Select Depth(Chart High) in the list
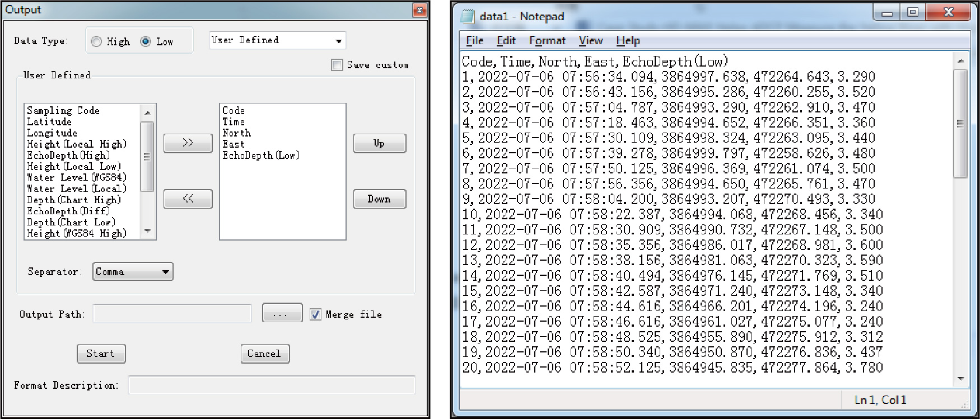980x419 pixels. pyautogui.click(x=74, y=200)
